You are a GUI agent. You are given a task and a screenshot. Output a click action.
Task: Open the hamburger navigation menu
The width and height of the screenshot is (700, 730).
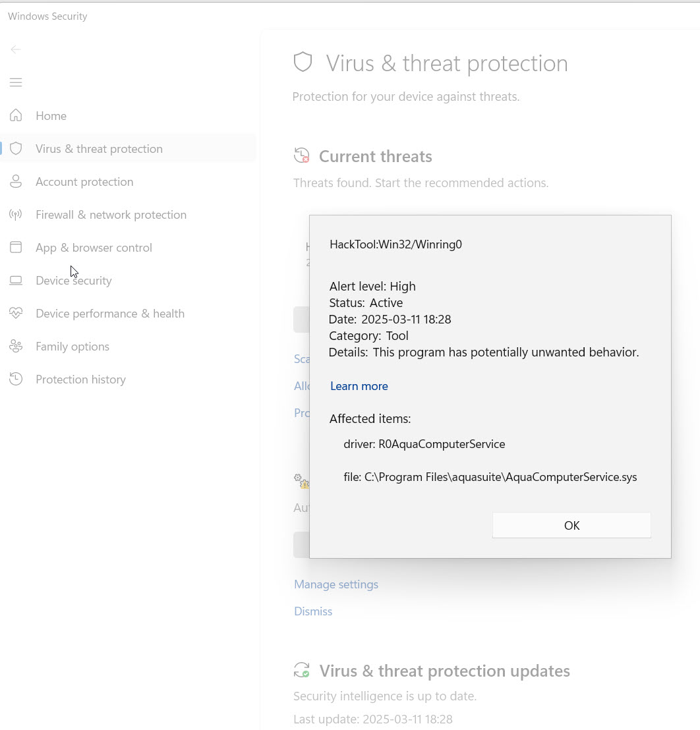tap(16, 82)
